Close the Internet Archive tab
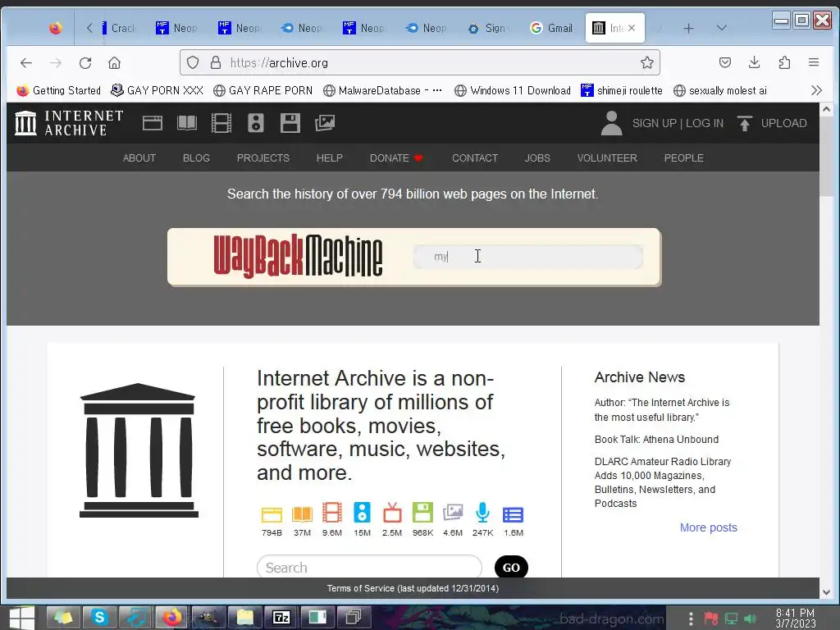 [632, 28]
